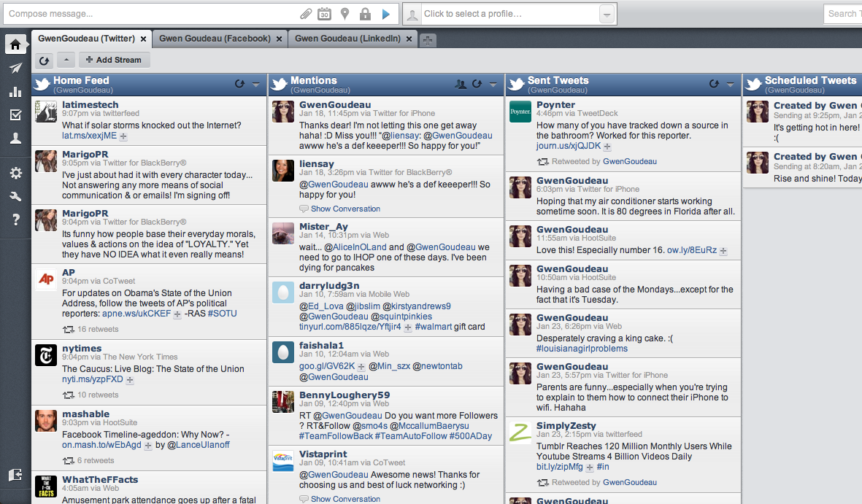Click the 10 retweets count on nytimes tweet
The width and height of the screenshot is (862, 504).
pyautogui.click(x=98, y=395)
